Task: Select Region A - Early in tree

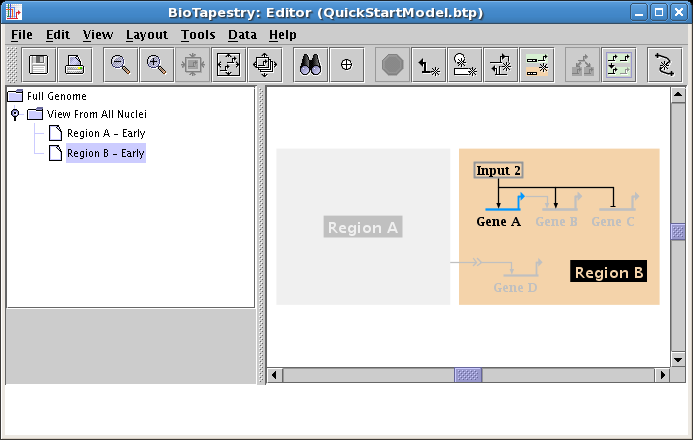Action: click(105, 134)
